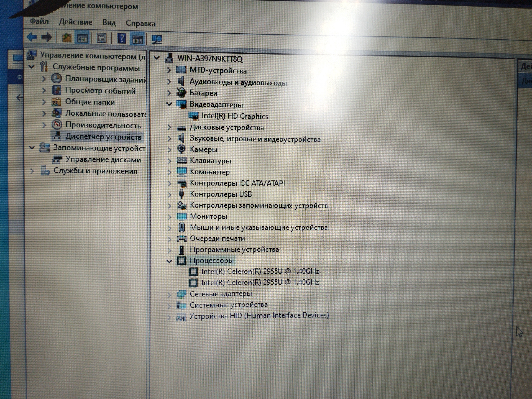Expand the Локальные пользователи node
Screen dimensions: 532x399
point(44,113)
